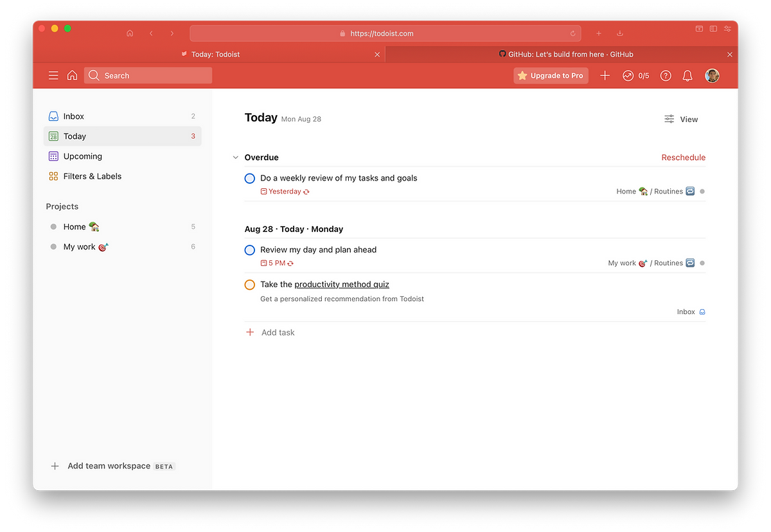This screenshot has width=771, height=532.
Task: Toggle the sidebar with the hamburger menu icon
Action: (x=53, y=76)
